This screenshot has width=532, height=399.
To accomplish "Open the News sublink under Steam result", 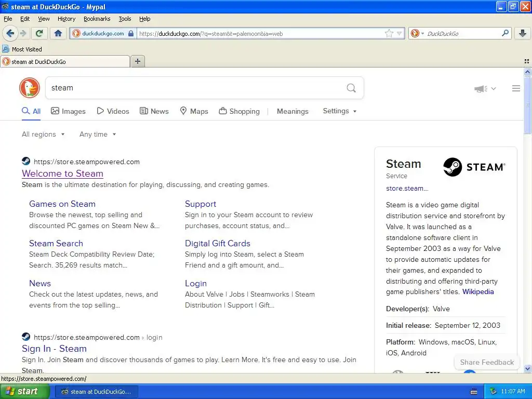I will [39, 283].
